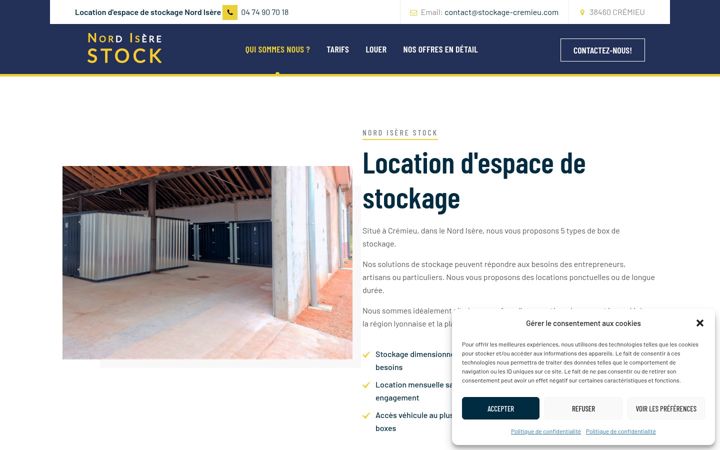Click the location pin icon near CRÉMIEU
This screenshot has height=450, width=720.
pos(582,13)
